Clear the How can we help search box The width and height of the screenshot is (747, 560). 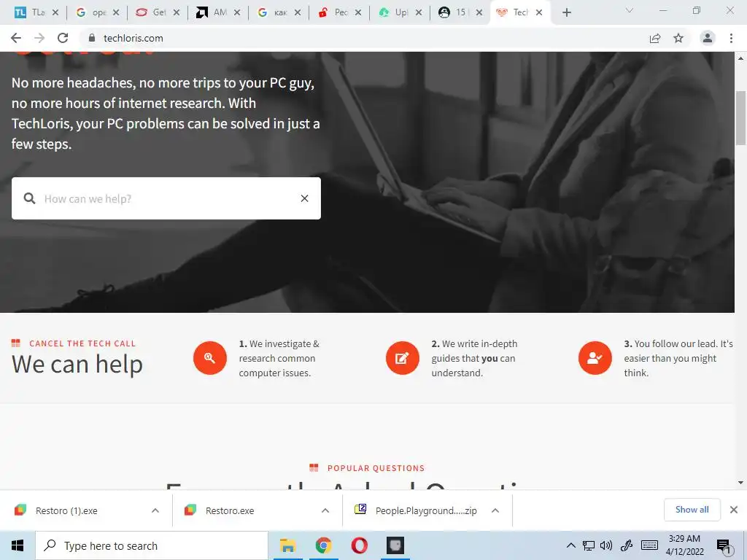point(304,198)
